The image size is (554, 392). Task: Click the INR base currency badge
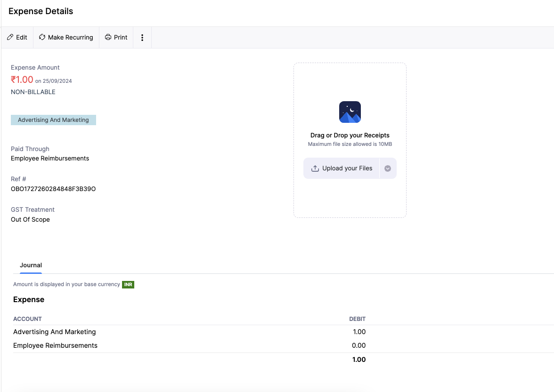128,284
